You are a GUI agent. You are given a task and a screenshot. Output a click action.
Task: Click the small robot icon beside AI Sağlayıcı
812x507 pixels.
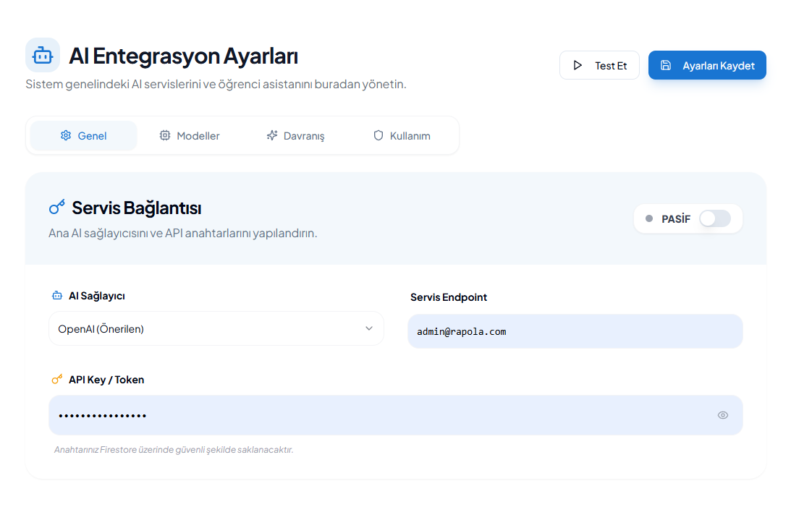pyautogui.click(x=57, y=295)
